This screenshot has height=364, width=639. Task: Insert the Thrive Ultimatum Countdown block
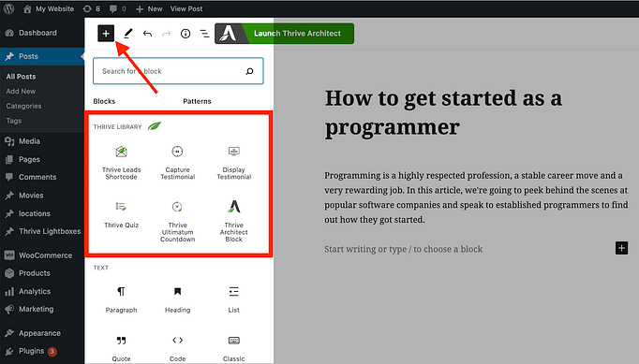[177, 221]
